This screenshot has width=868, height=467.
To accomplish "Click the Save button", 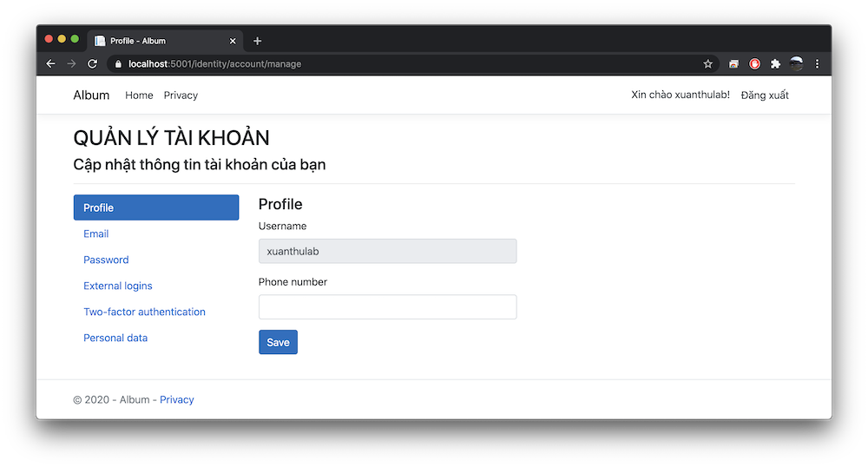I will point(278,342).
